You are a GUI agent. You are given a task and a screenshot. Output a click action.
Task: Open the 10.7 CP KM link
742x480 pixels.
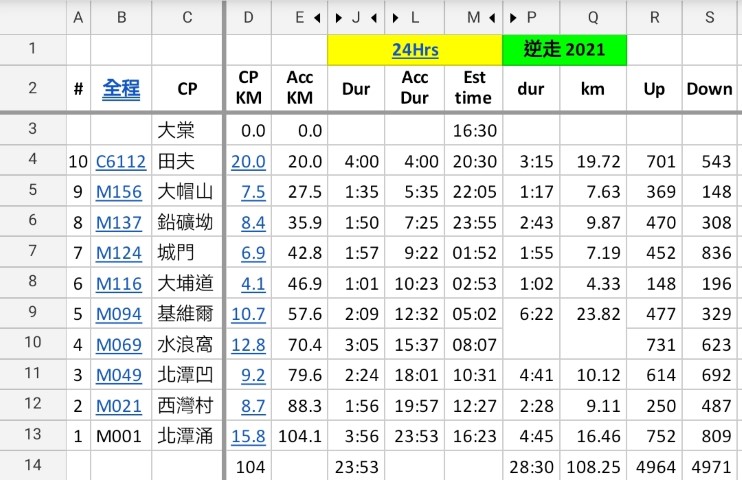[248, 314]
